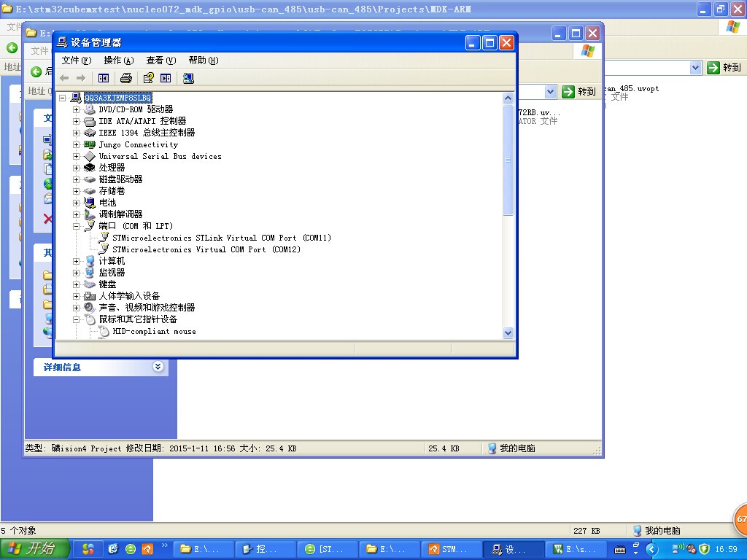Click the quick launch overflow chevron
The image size is (747, 560).
pos(165,545)
